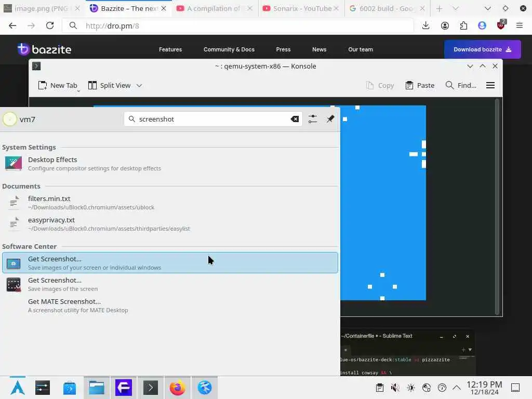Viewport: 532px width, 399px height.
Task: Click the browser address bar
Action: tap(237, 26)
